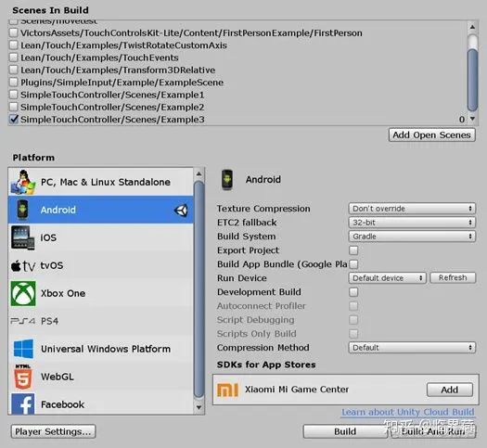This screenshot has height=448, width=487.
Task: Open the Learn about Unity Cloud Build link
Action: click(408, 412)
